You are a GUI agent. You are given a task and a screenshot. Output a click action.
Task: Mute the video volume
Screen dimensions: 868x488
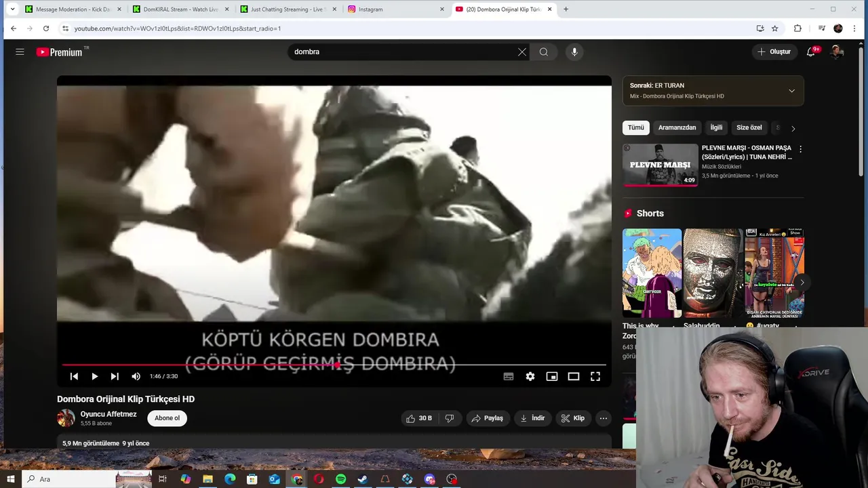[136, 376]
